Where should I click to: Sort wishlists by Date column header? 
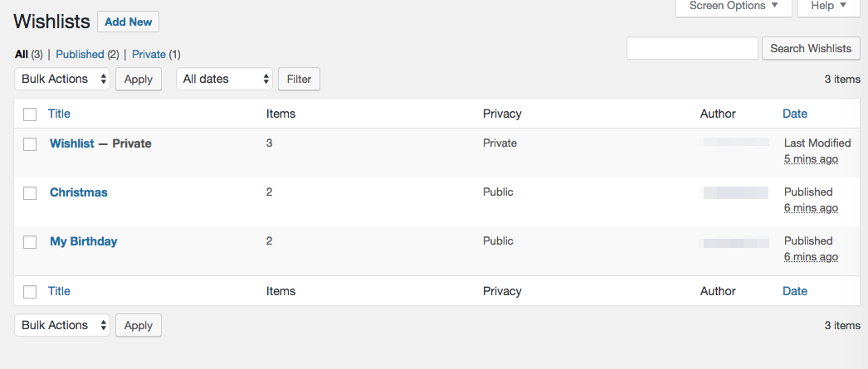(795, 114)
